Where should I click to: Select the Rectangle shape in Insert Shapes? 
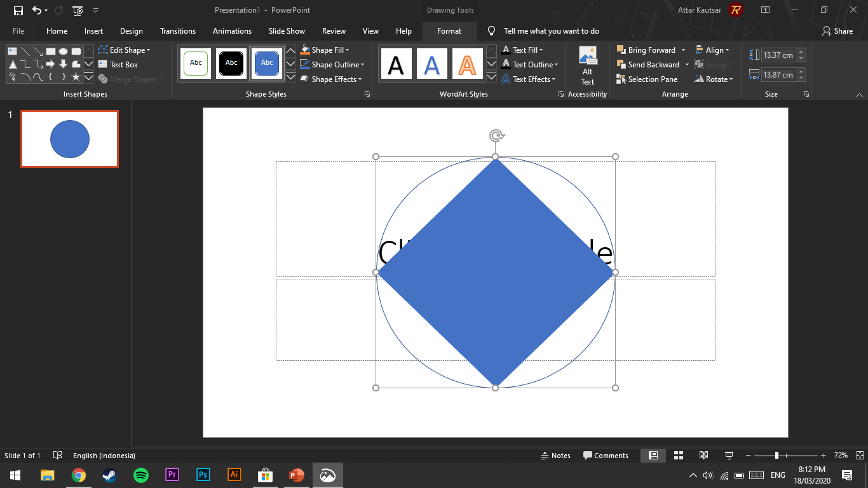[51, 51]
